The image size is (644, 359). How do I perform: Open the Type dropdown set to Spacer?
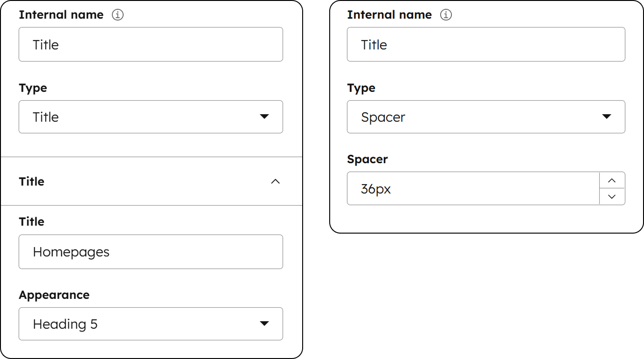[486, 117]
